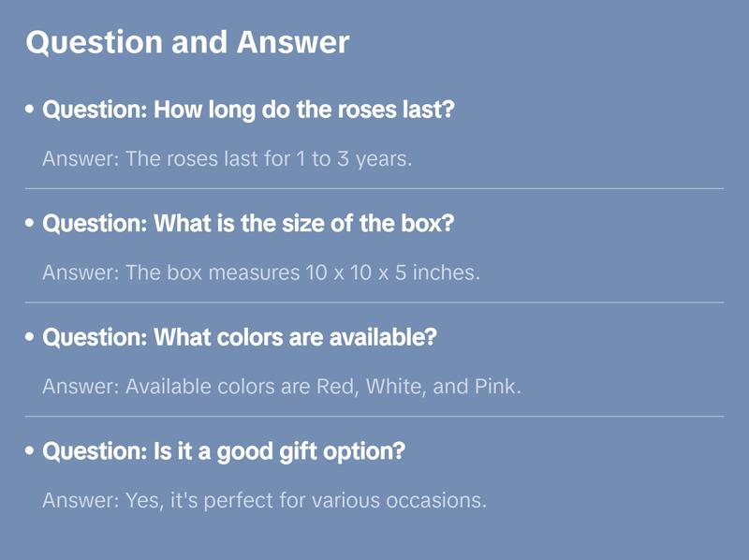
Task: Click the divider line below the colors answer
Action: point(374,416)
